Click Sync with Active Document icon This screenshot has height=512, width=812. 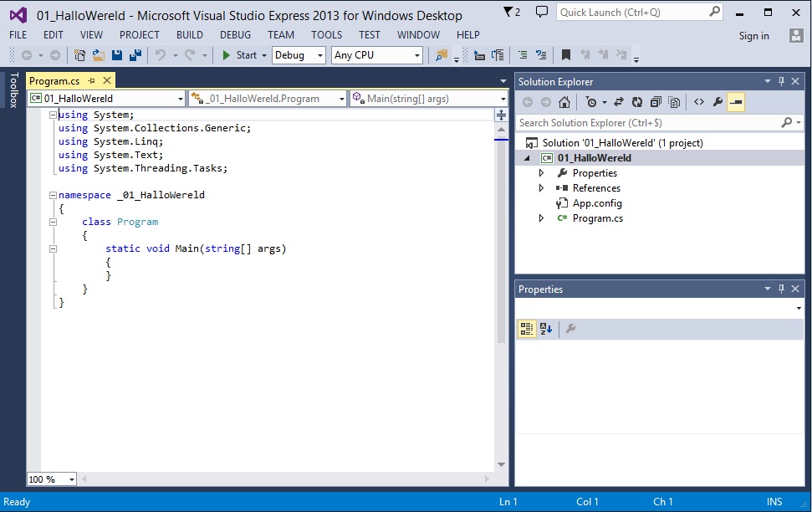(618, 102)
